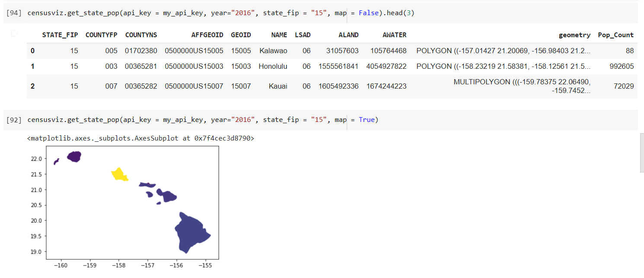Select the Kalawao name cell
Image resolution: width=644 pixels, height=278 pixels.
click(x=273, y=51)
